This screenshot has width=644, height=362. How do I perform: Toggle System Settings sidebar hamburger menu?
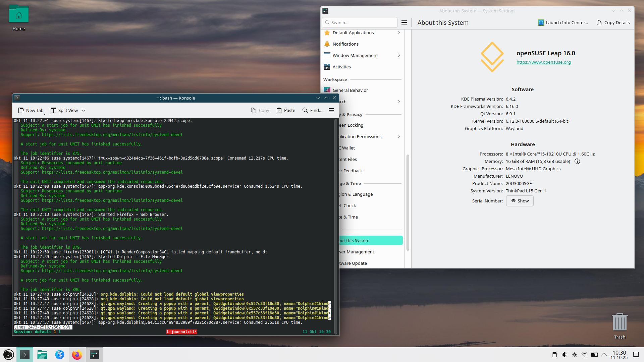[x=404, y=22]
